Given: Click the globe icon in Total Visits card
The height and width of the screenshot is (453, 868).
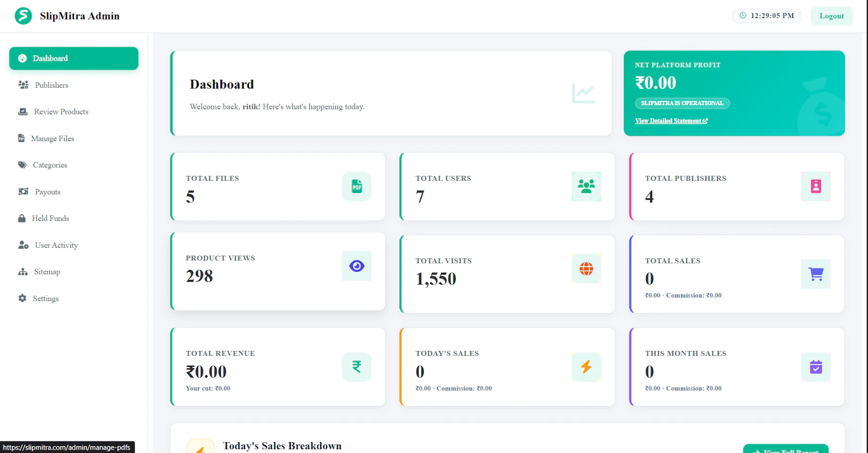Looking at the screenshot, I should (x=586, y=269).
